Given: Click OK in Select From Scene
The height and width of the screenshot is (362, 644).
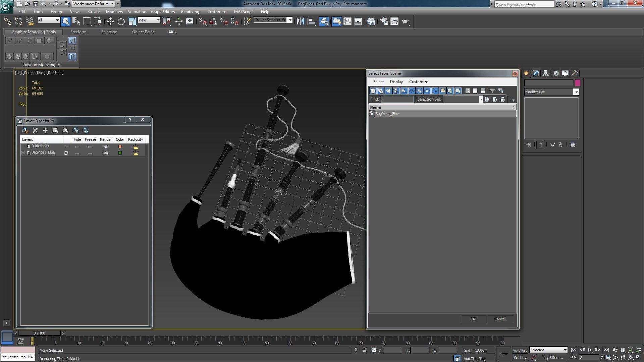Looking at the screenshot, I should coord(473,319).
